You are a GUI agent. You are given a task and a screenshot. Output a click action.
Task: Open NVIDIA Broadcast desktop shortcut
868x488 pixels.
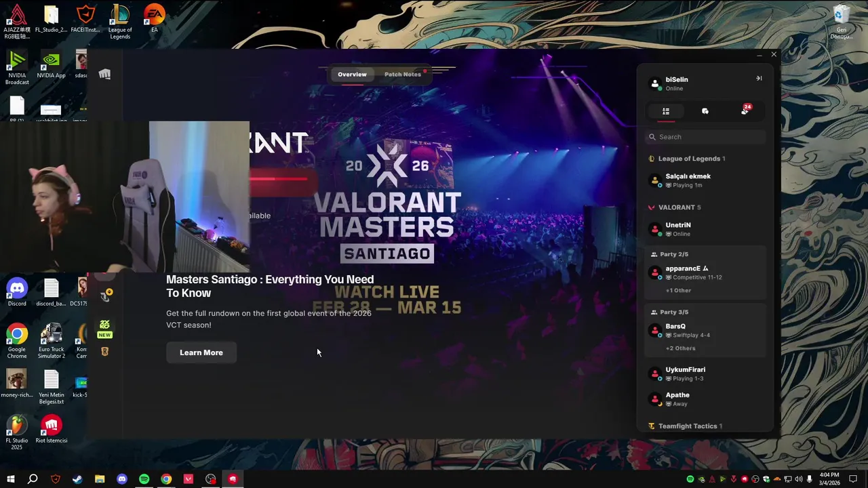click(17, 68)
